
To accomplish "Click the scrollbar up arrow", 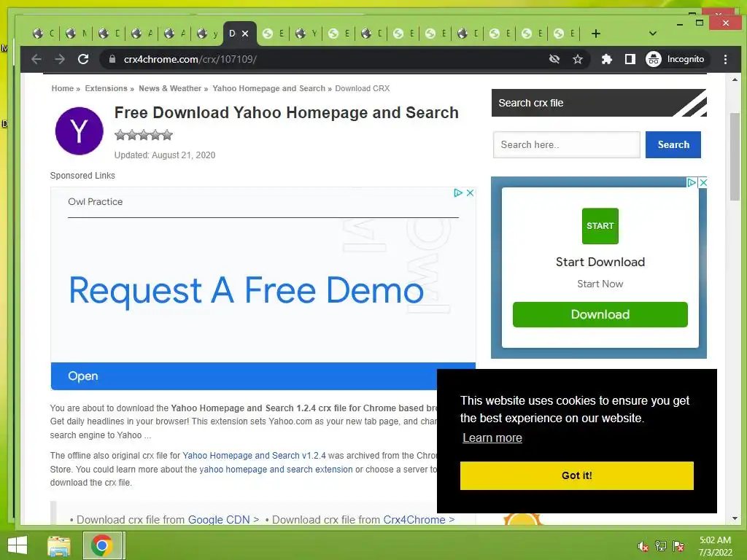I will [x=735, y=79].
